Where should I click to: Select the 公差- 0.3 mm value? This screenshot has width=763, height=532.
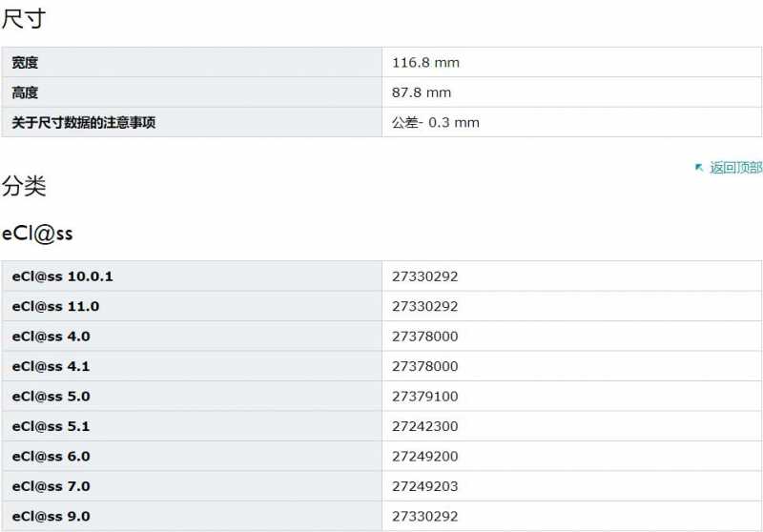tap(436, 123)
